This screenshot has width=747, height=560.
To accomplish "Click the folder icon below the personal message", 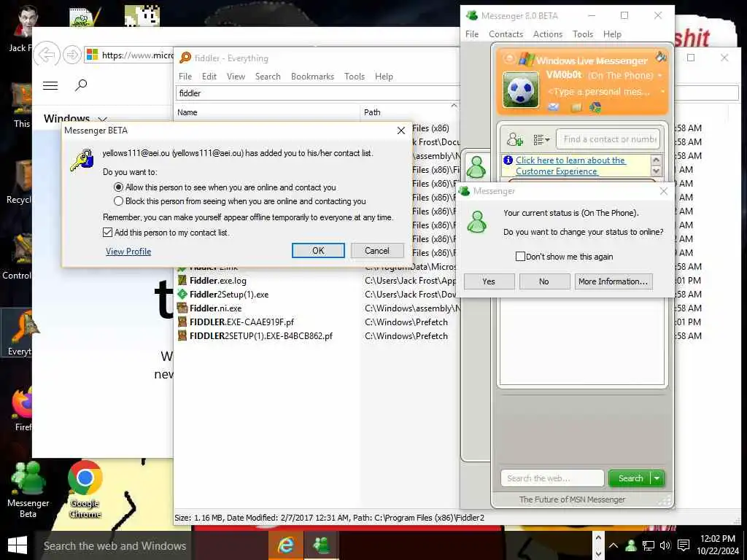I will click(576, 108).
